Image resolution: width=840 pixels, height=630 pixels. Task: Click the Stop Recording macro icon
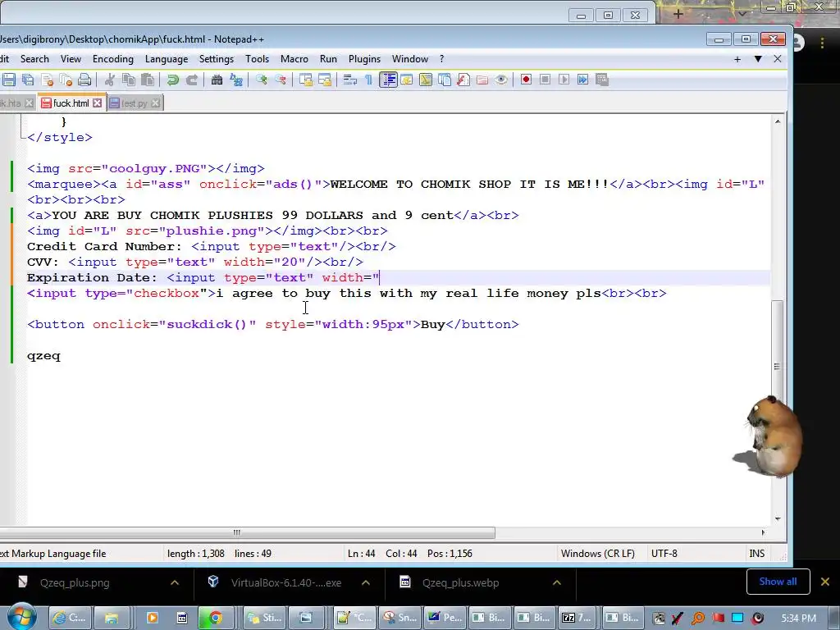coord(545,80)
